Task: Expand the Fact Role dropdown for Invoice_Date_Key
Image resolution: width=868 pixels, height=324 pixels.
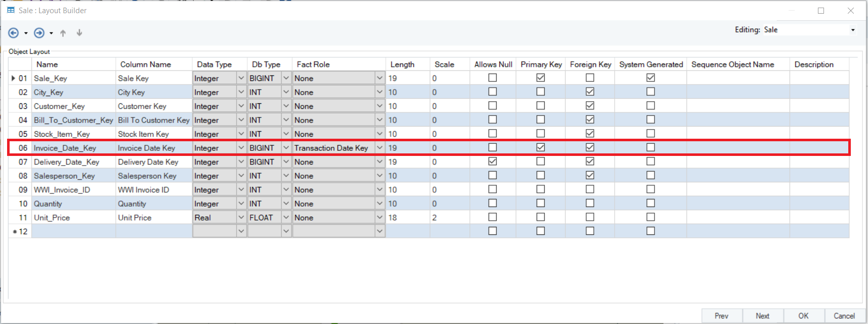Action: pos(379,148)
